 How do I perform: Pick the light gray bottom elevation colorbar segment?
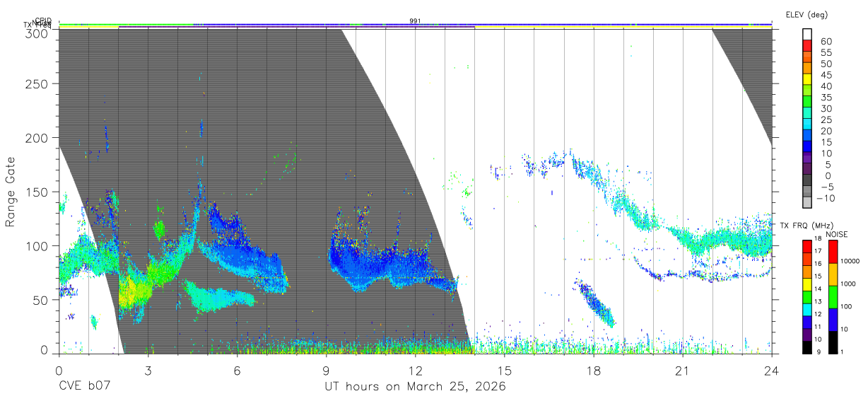tap(807, 202)
